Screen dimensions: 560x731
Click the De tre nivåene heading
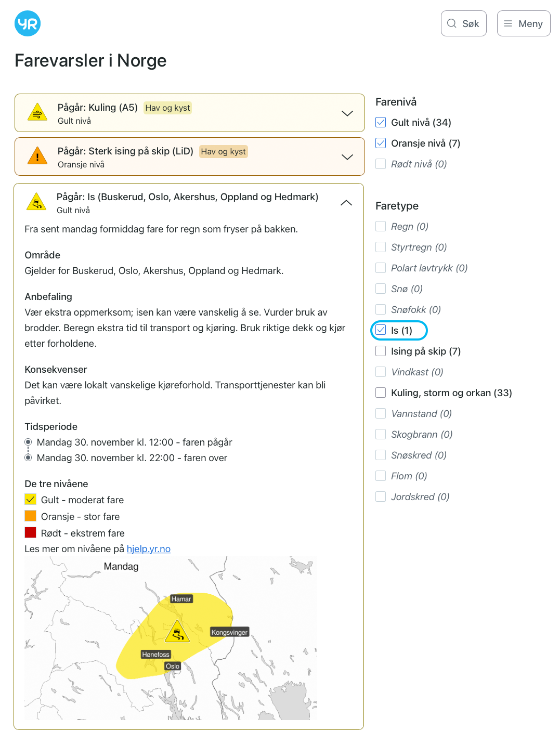pyautogui.click(x=56, y=484)
